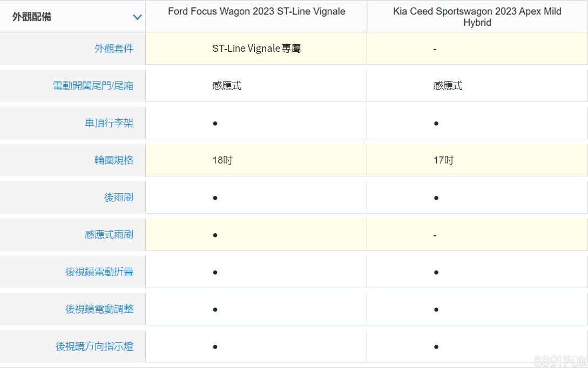Viewport: 588px width, 368px height.
Task: Click Ford's 18吋 wheel size cell
Action: (222, 160)
